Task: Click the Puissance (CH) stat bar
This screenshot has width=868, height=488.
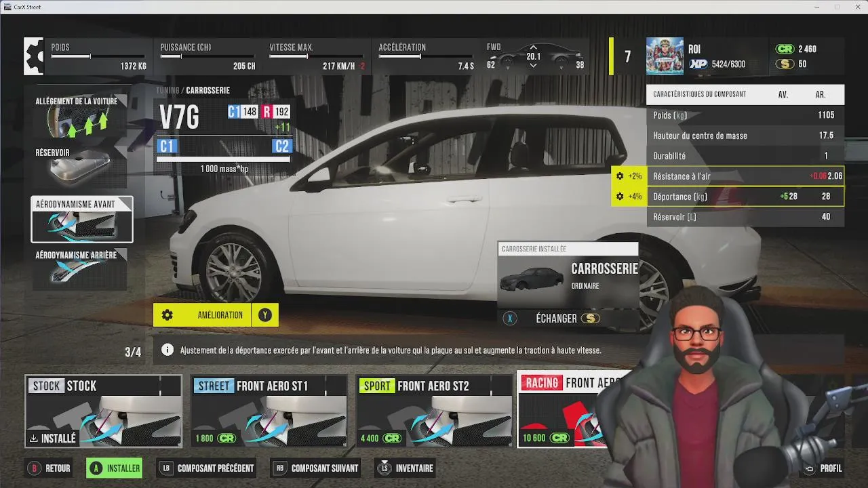Action: [208, 56]
